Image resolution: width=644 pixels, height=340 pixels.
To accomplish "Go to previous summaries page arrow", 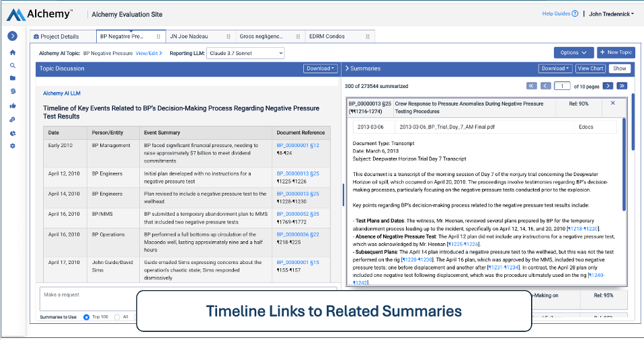I will click(x=546, y=86).
